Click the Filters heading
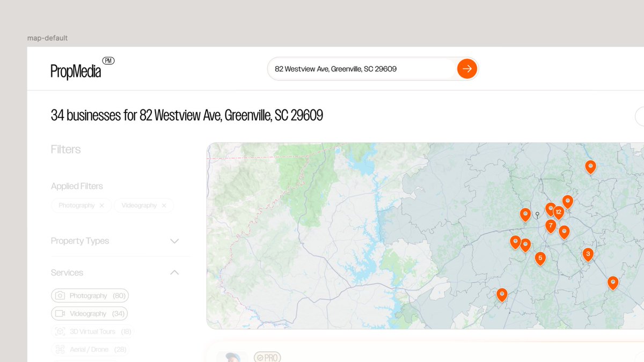The width and height of the screenshot is (644, 362). (x=65, y=149)
